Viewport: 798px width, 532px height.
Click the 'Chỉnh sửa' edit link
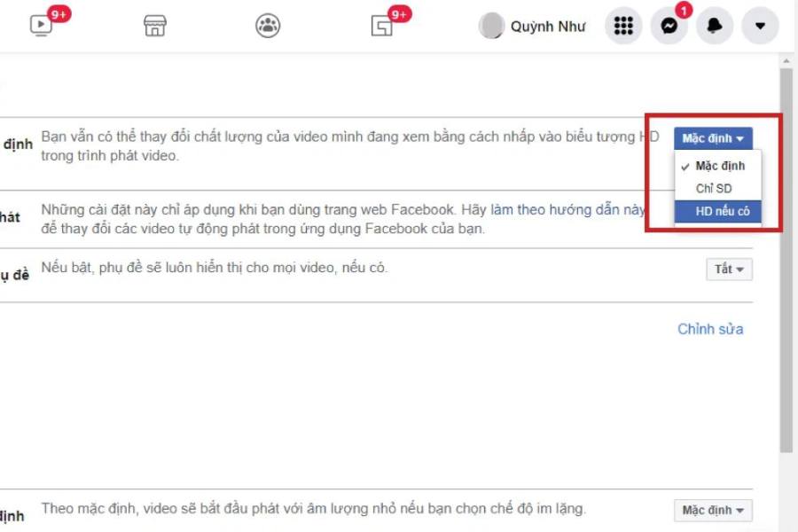(710, 329)
